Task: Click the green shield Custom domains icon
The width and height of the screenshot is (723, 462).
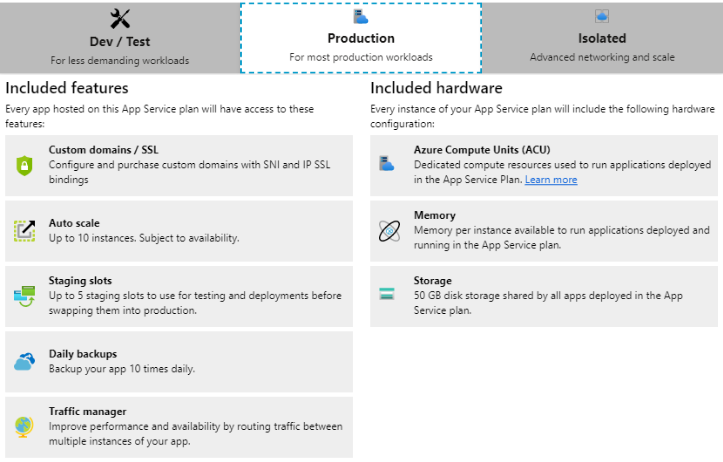Action: 25,166
